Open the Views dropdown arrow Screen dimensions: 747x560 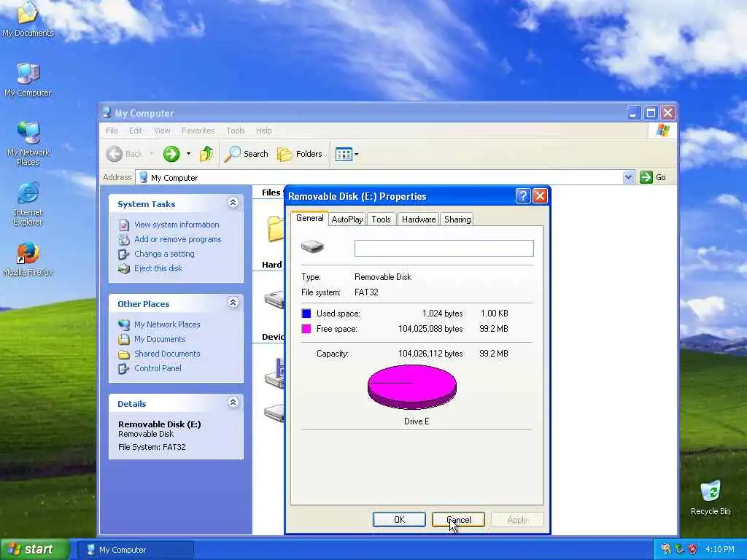356,155
